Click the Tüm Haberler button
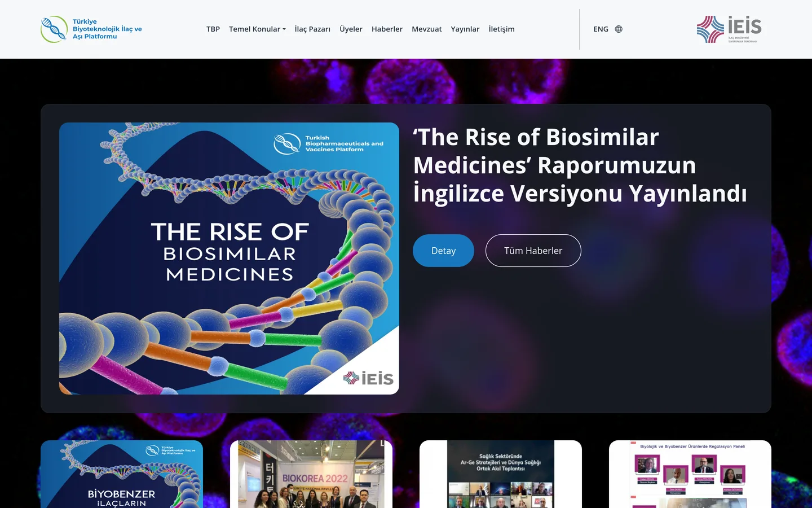 click(533, 251)
